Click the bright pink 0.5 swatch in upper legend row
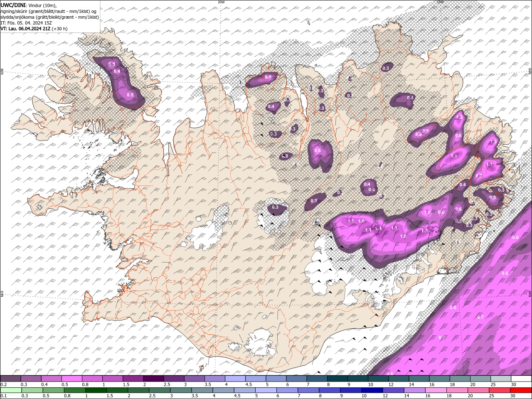532x399 pixels. coord(71,379)
